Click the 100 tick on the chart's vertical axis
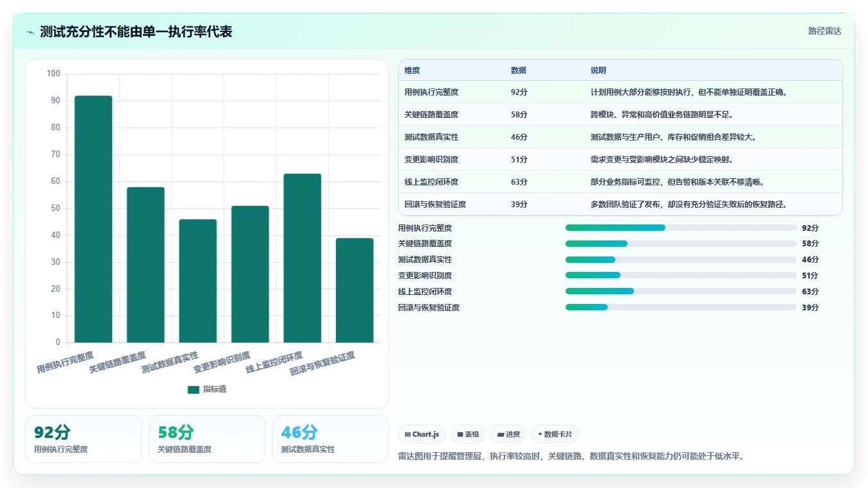This screenshot has width=868, height=488. tap(53, 74)
